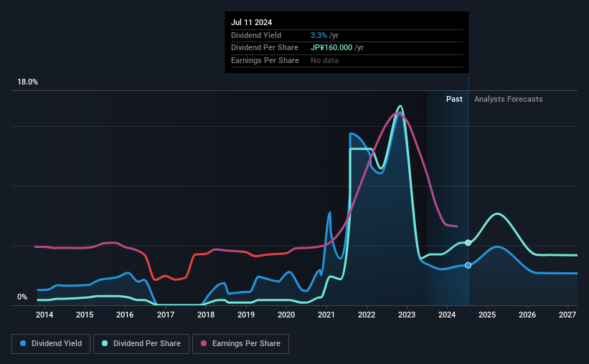Click the 3.3% dividend yield value
Screen dimensions: 589x364
click(319, 35)
